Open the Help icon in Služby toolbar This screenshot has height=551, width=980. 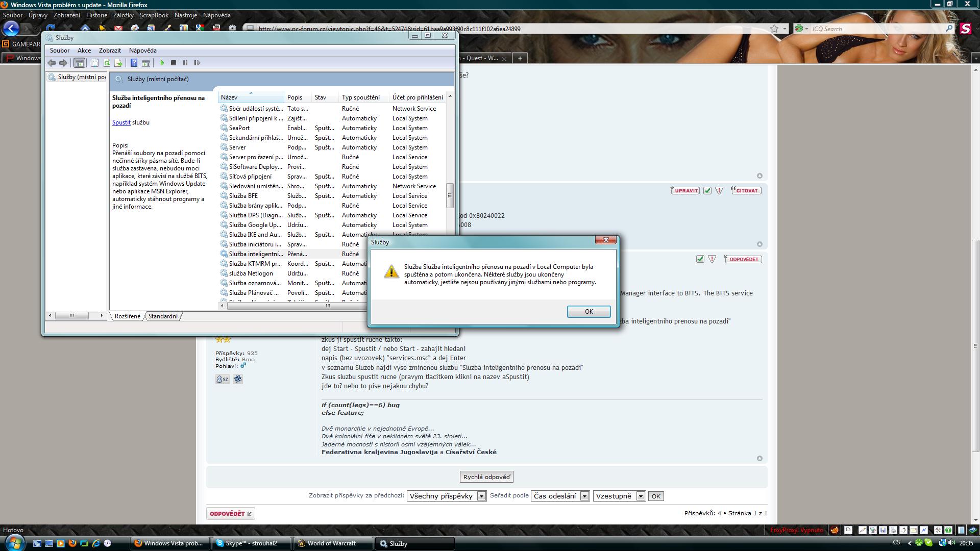pyautogui.click(x=134, y=63)
